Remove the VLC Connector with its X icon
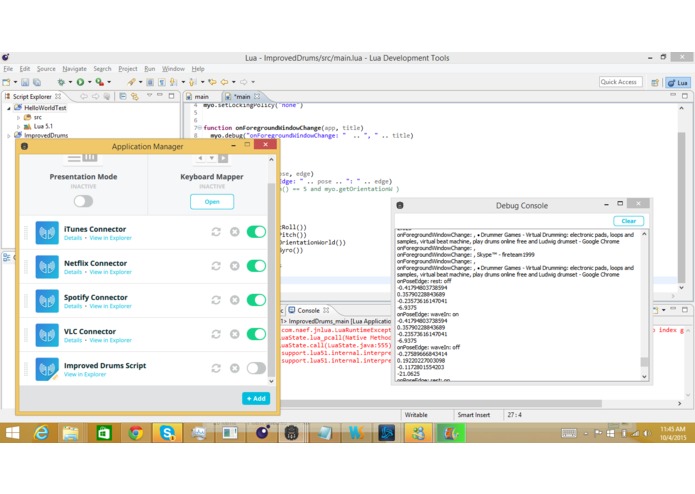This screenshot has height=494, width=695. [x=235, y=334]
